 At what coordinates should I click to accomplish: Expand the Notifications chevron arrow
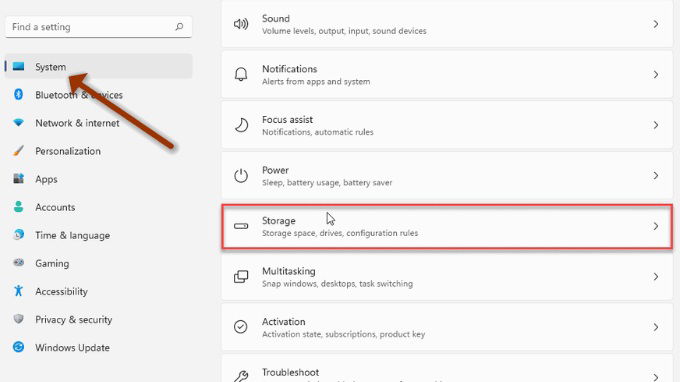[x=656, y=75]
